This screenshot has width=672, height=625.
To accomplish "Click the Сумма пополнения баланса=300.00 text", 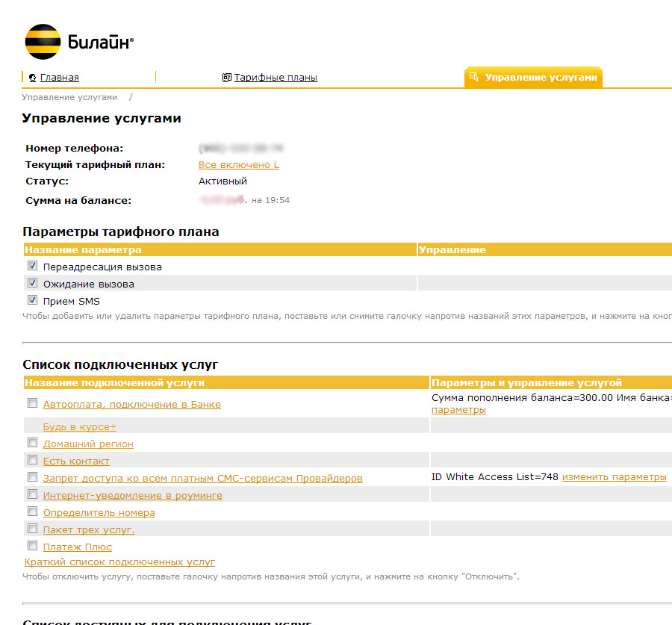I will click(522, 398).
